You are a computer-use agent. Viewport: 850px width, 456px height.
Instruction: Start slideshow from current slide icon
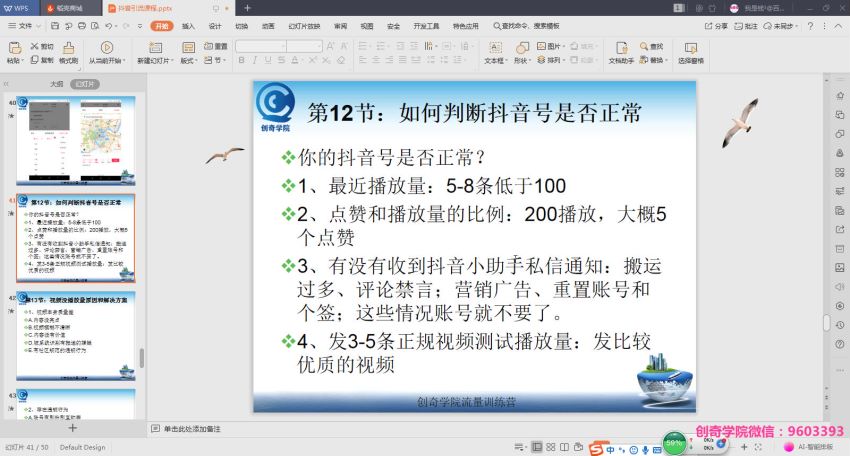(107, 48)
